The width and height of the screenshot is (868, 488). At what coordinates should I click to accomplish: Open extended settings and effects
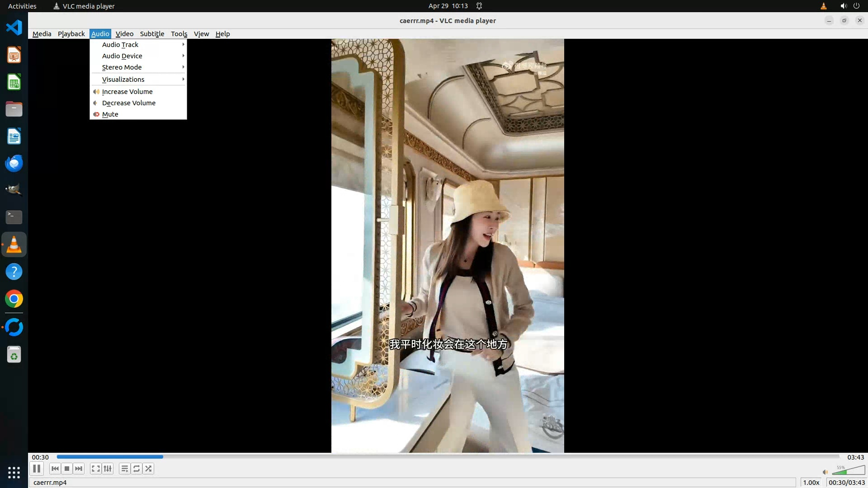(x=108, y=469)
